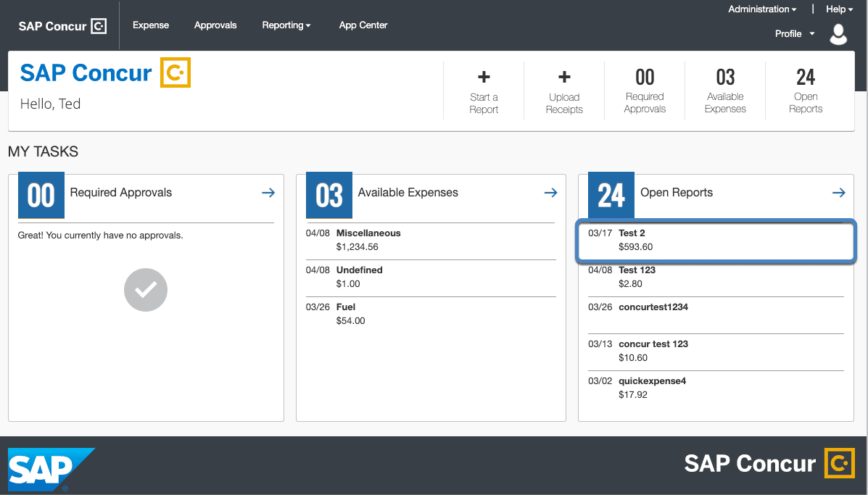Click the Required Approvals card title

tap(120, 193)
